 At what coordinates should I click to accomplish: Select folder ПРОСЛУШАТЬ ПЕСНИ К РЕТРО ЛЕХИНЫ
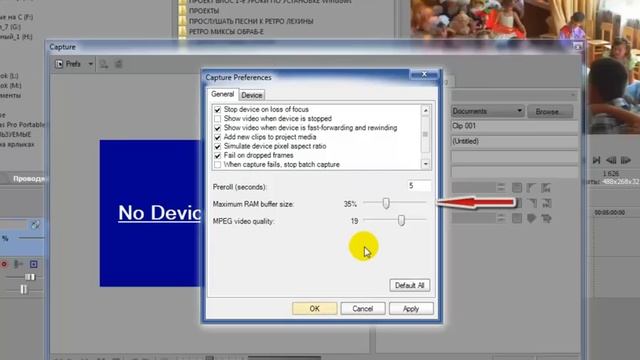coord(251,21)
